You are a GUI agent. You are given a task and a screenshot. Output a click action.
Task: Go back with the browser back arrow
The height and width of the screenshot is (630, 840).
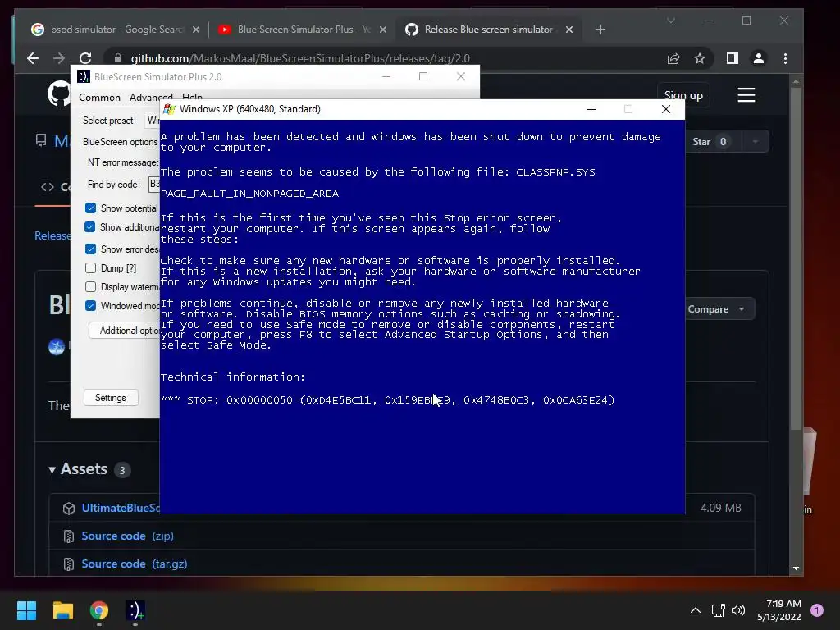click(33, 58)
